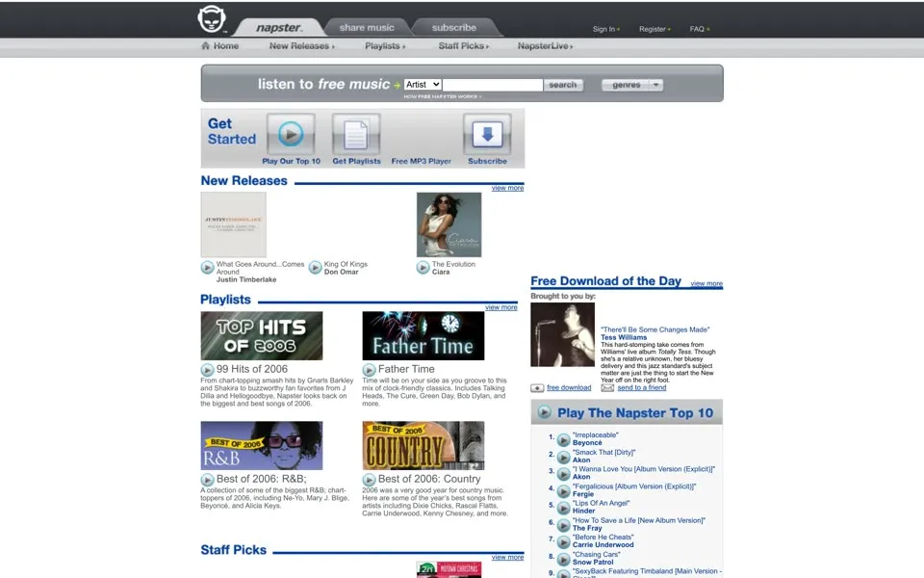This screenshot has height=578, width=924.
Task: Click the Sign In link
Action: 605,29
